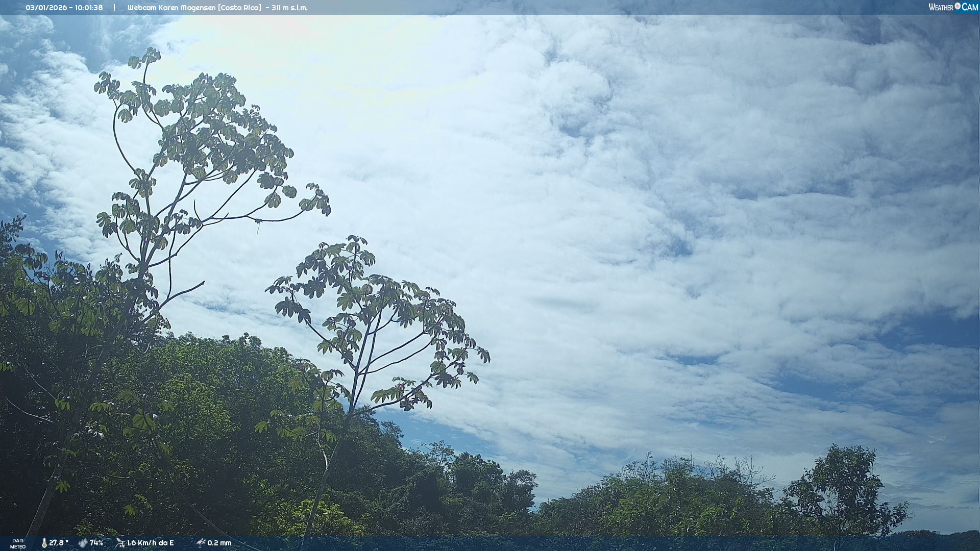The height and width of the screenshot is (551, 980).
Task: Click the camera lens icon in WeatherCam logo
Action: (958, 6)
